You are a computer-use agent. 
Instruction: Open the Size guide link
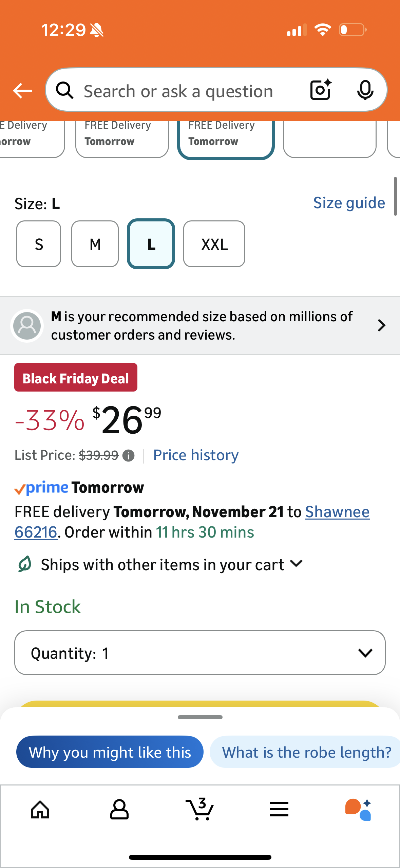point(349,203)
